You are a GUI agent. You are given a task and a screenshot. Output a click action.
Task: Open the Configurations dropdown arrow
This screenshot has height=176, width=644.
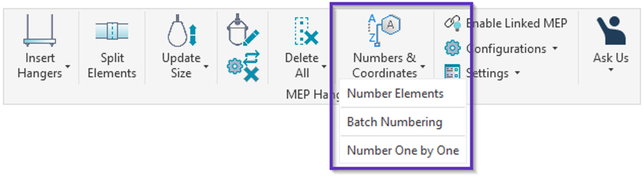click(555, 48)
